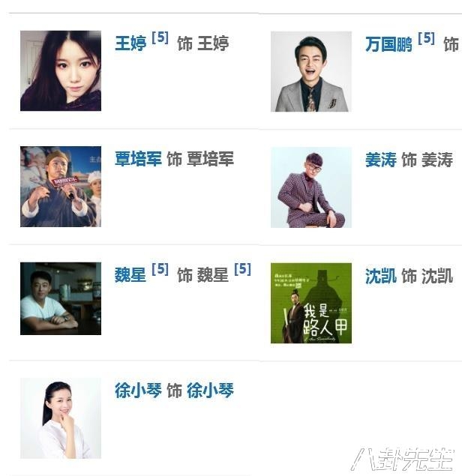Open 王婷's profile photo thumbnail
This screenshot has width=462, height=476.
[x=61, y=70]
